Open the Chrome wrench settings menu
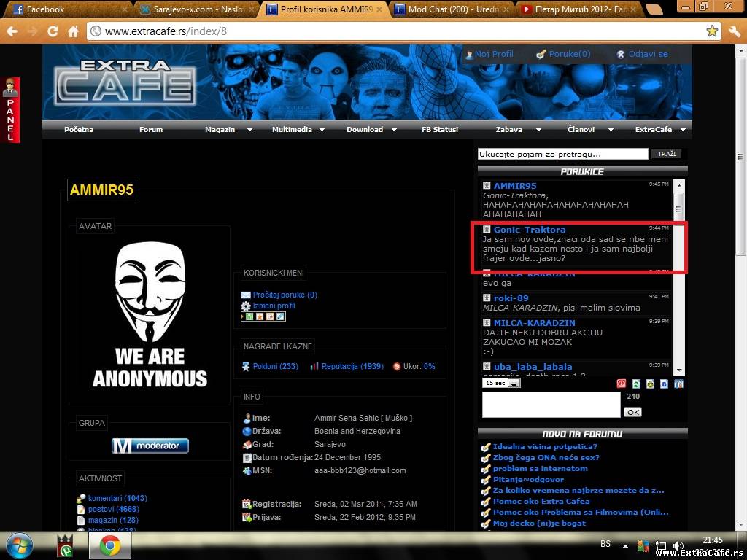 point(734,31)
